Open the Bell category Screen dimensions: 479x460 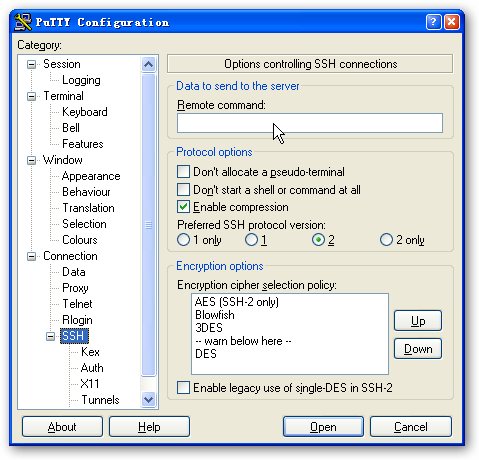point(71,128)
